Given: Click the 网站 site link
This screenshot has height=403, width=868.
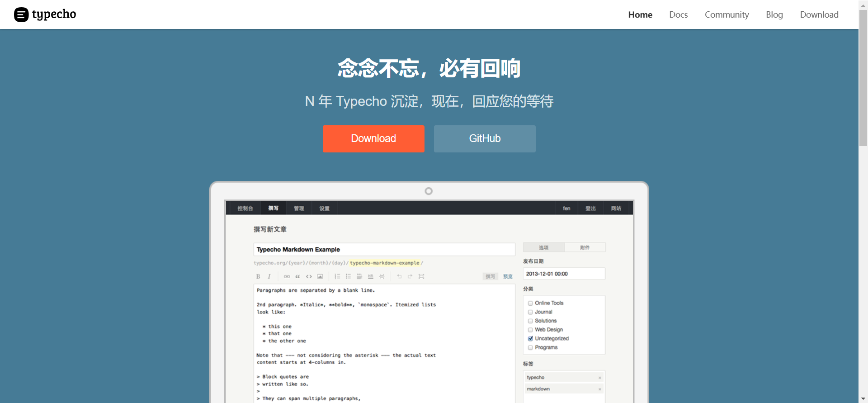Looking at the screenshot, I should [616, 208].
